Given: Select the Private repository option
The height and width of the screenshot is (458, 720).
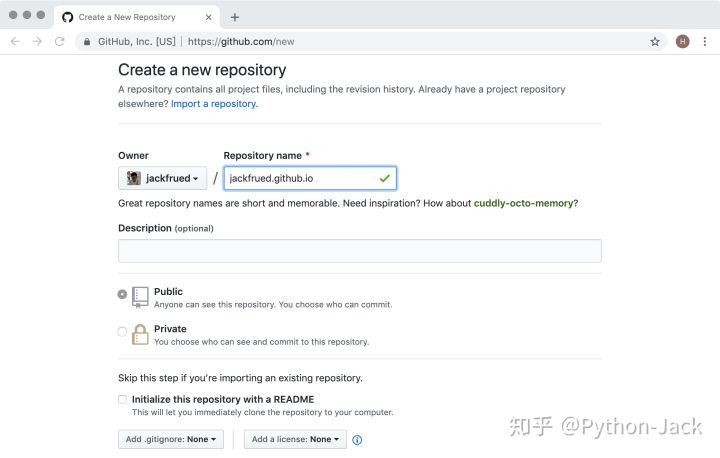Looking at the screenshot, I should point(122,331).
